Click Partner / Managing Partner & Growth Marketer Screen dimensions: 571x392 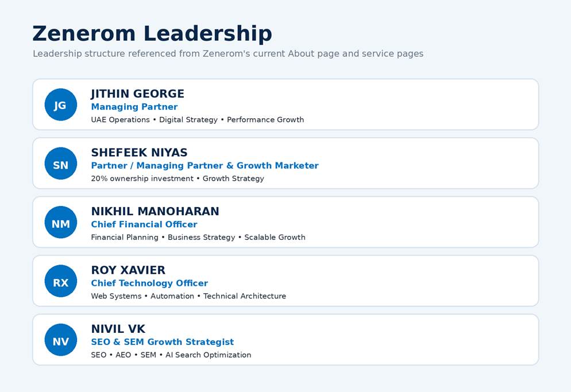coord(205,166)
